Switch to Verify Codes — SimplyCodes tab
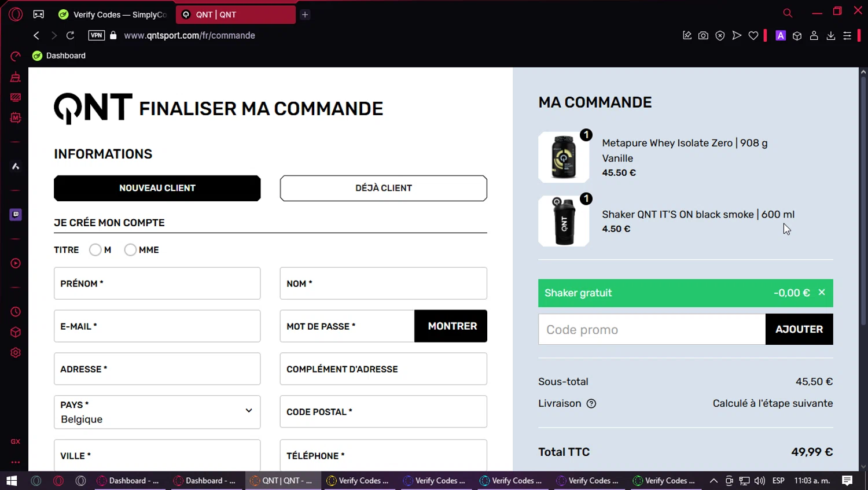The image size is (868, 490). [114, 14]
